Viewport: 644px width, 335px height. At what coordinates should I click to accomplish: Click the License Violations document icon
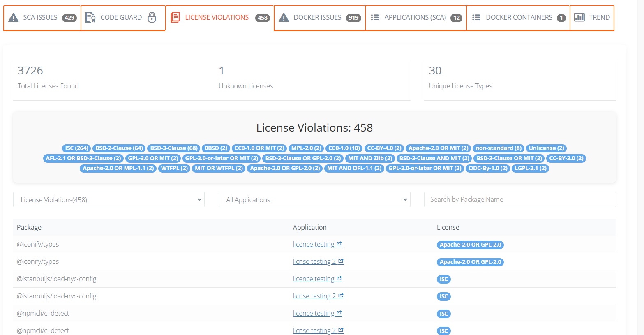click(x=175, y=17)
